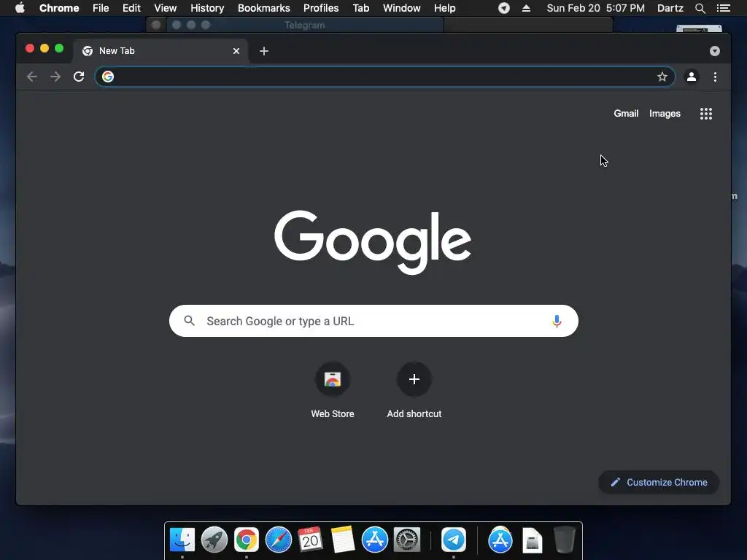
Task: Click the date and time in the menu bar
Action: (595, 8)
